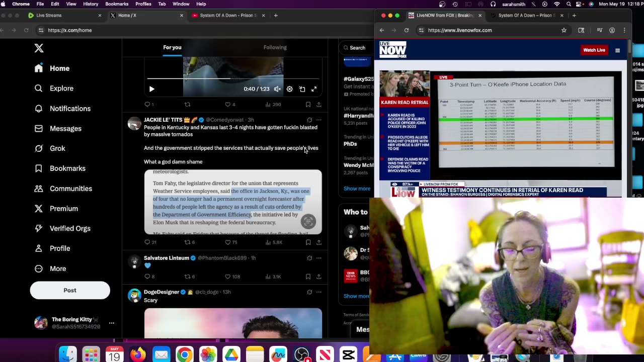Open more options on Salvatore Linteum post
Image resolution: width=644 pixels, height=362 pixels.
tap(318, 258)
